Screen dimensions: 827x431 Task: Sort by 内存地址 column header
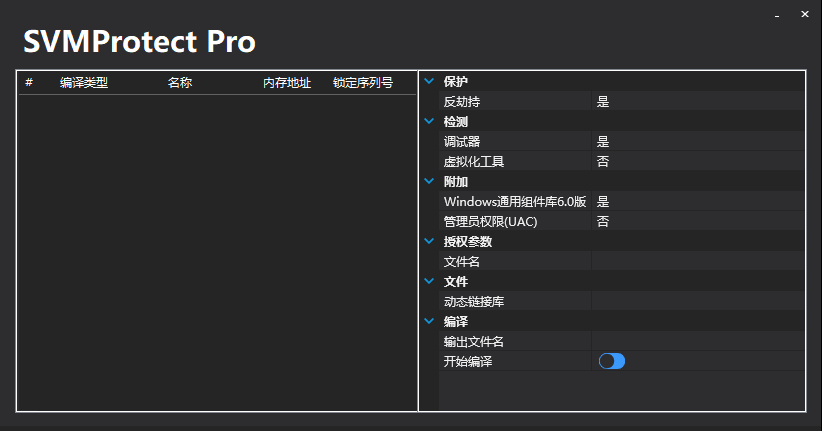click(287, 83)
